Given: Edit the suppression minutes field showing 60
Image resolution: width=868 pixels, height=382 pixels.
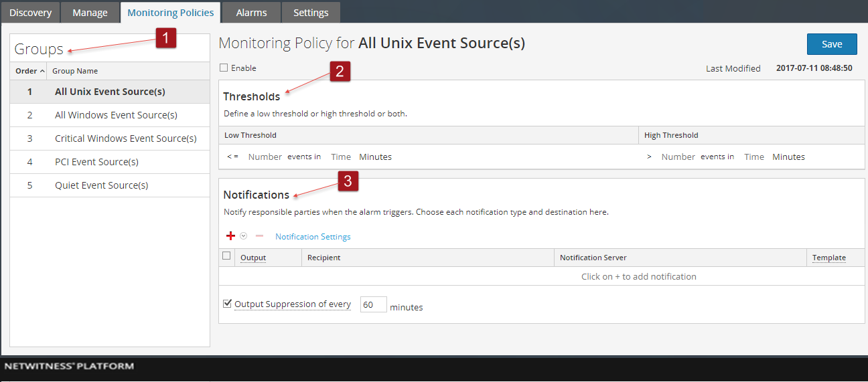Looking at the screenshot, I should pos(373,305).
